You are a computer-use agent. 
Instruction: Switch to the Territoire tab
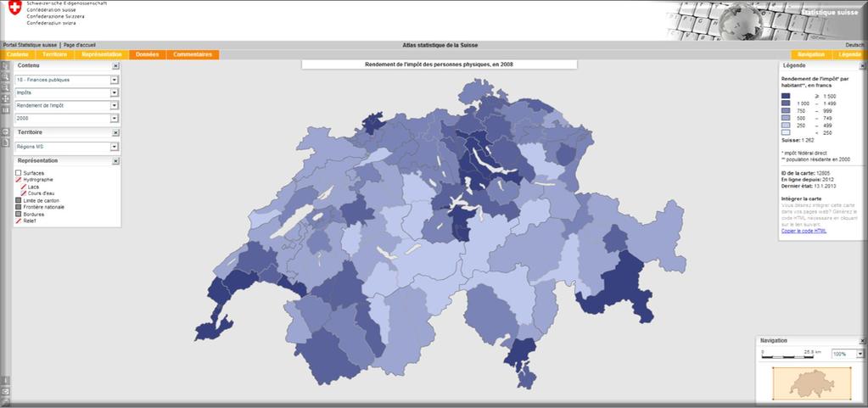55,55
